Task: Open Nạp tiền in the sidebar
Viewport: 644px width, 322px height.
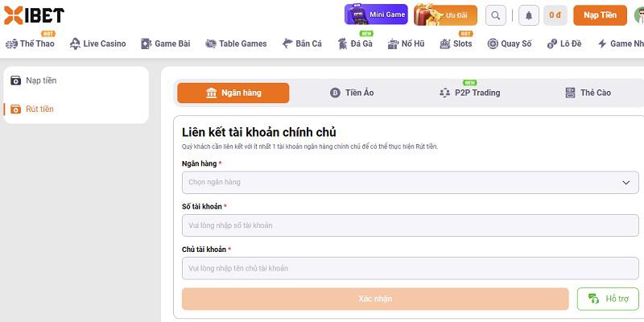Action: pos(34,80)
